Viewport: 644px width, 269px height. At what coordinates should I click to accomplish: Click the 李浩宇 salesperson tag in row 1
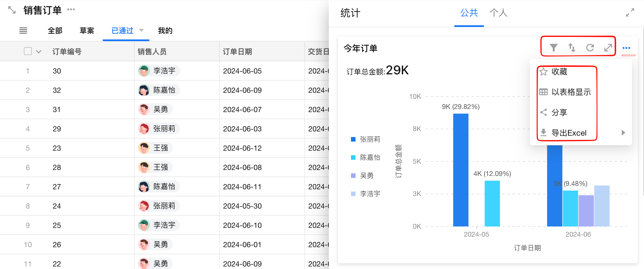pyautogui.click(x=159, y=71)
